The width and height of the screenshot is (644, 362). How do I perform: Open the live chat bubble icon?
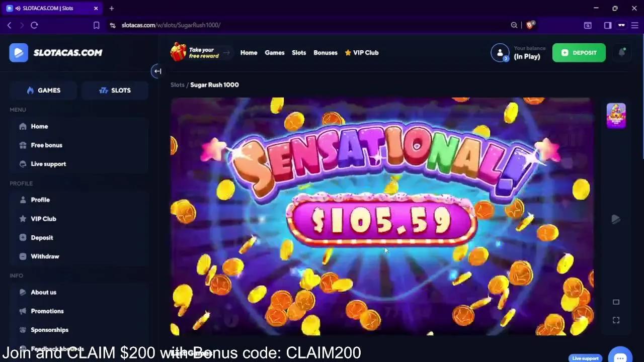point(620,356)
